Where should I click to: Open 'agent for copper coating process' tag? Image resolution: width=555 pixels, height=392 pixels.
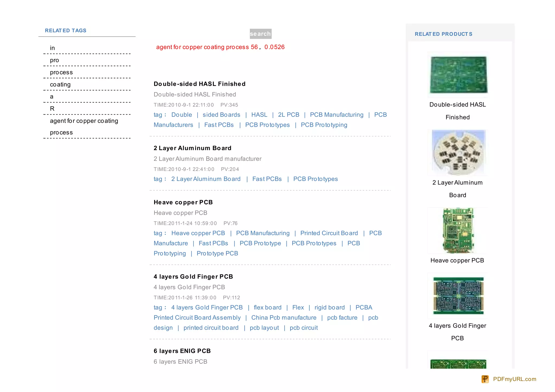tap(84, 121)
